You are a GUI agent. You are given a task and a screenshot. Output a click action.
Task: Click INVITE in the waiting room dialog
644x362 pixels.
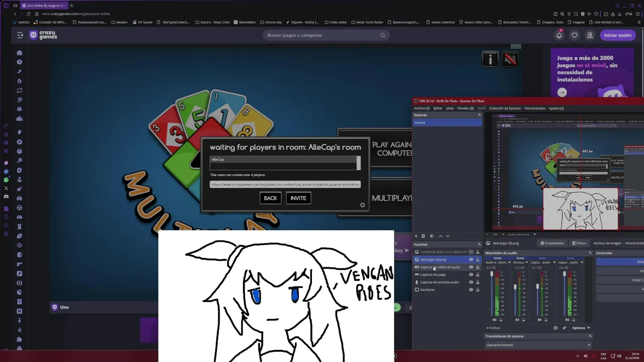[x=298, y=198]
